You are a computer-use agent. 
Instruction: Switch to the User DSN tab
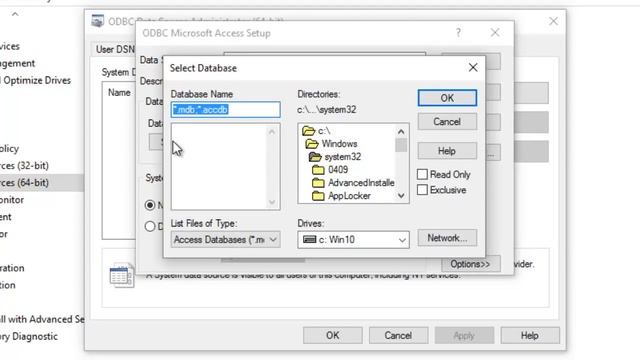coord(115,49)
